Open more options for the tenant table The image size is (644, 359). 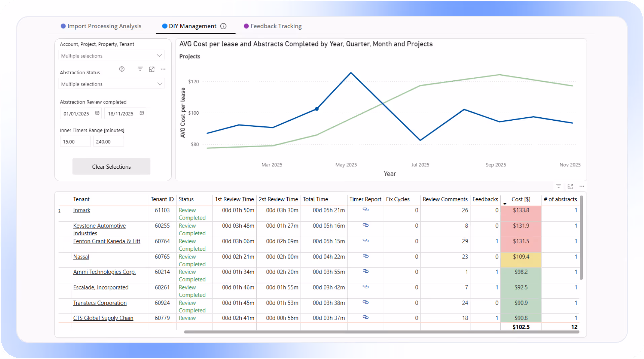(x=582, y=186)
